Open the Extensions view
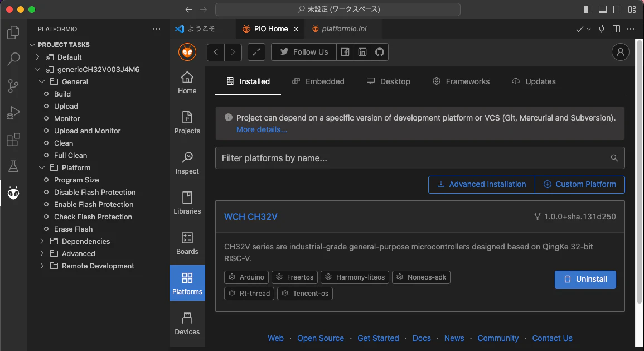644x351 pixels. (x=13, y=140)
